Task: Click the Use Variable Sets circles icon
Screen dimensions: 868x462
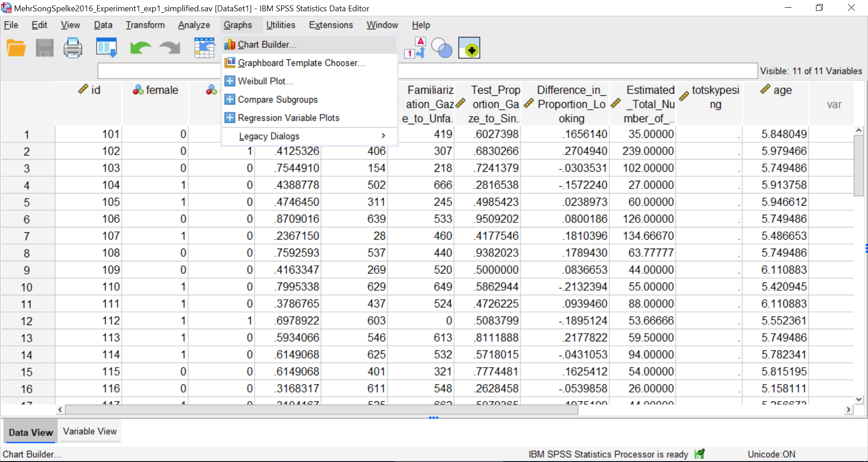Action: coord(442,48)
